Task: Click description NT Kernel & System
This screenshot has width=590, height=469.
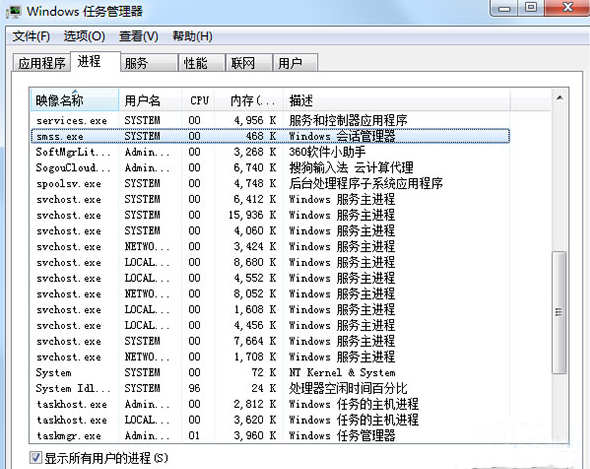Action: tap(342, 373)
